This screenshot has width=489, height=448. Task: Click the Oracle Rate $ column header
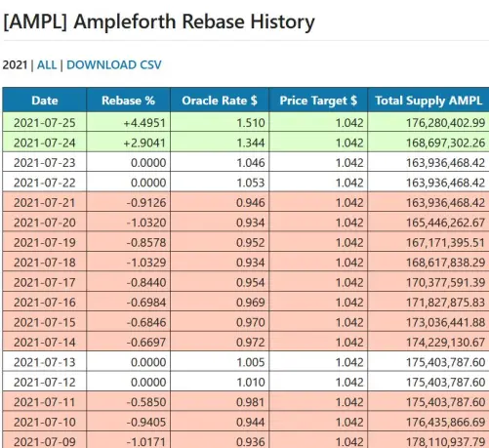point(220,101)
